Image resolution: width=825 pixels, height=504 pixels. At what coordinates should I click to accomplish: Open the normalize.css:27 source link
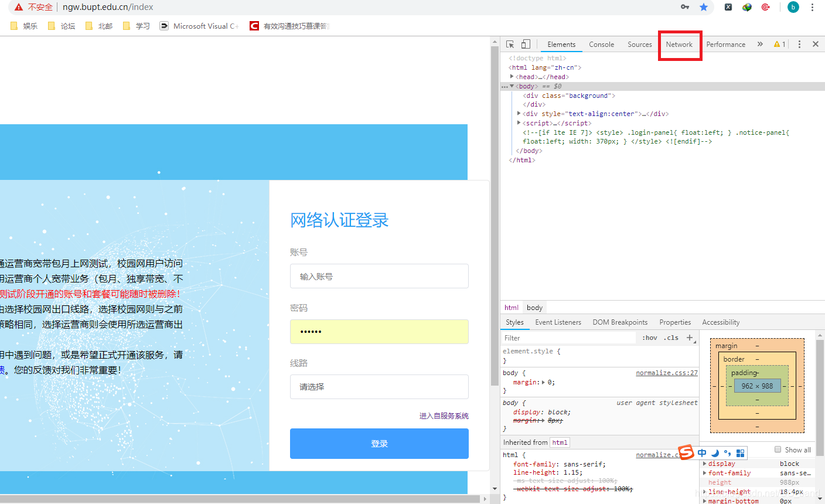coord(667,373)
